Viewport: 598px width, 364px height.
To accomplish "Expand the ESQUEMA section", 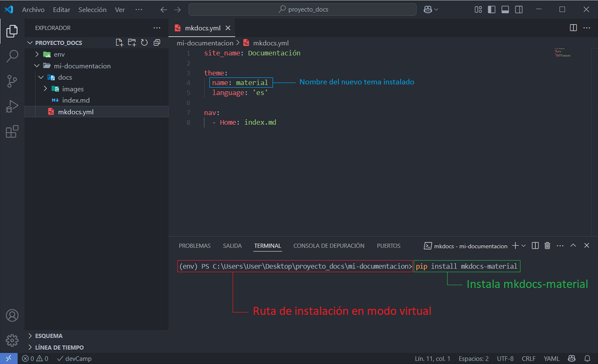I will [x=48, y=336].
